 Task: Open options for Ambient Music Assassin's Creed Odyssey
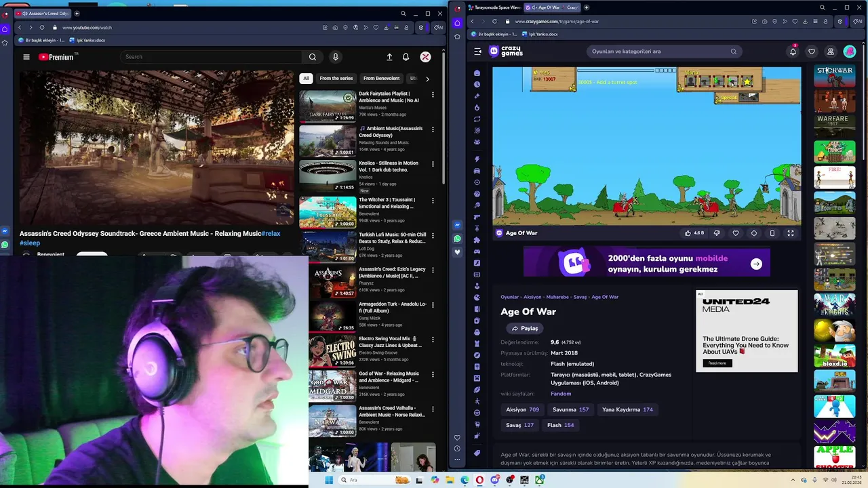coord(433,129)
